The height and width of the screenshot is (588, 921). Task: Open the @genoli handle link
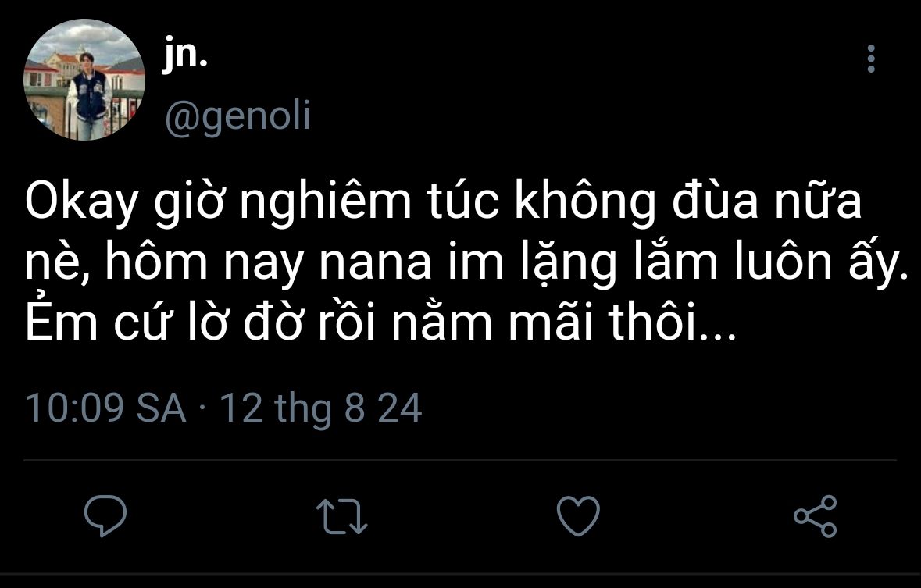[x=237, y=116]
